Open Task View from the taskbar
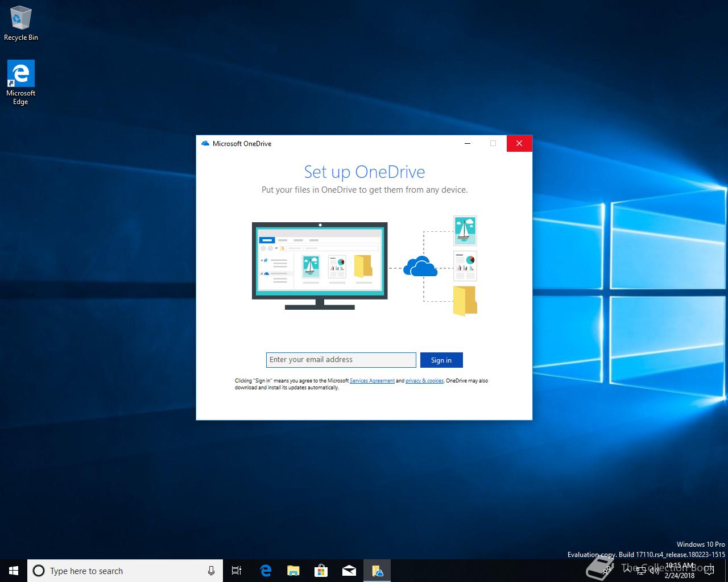 coord(237,571)
